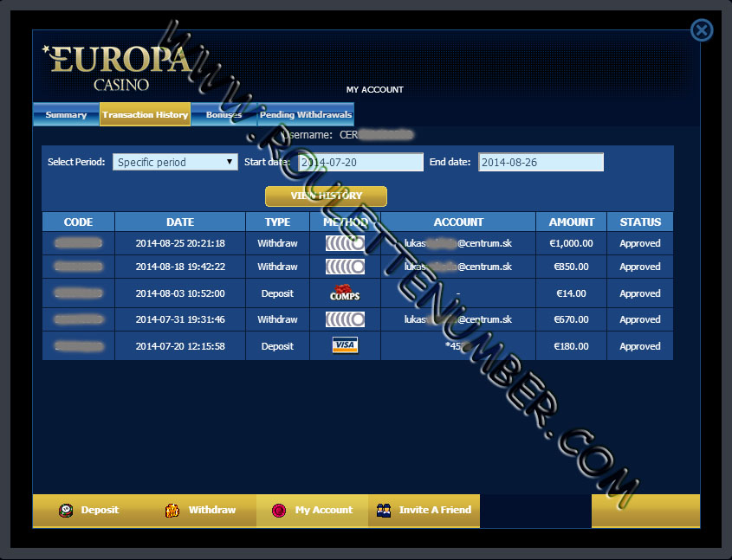Click Withdraw type in 2014-07-31 row
This screenshot has width=732, height=560.
[277, 319]
